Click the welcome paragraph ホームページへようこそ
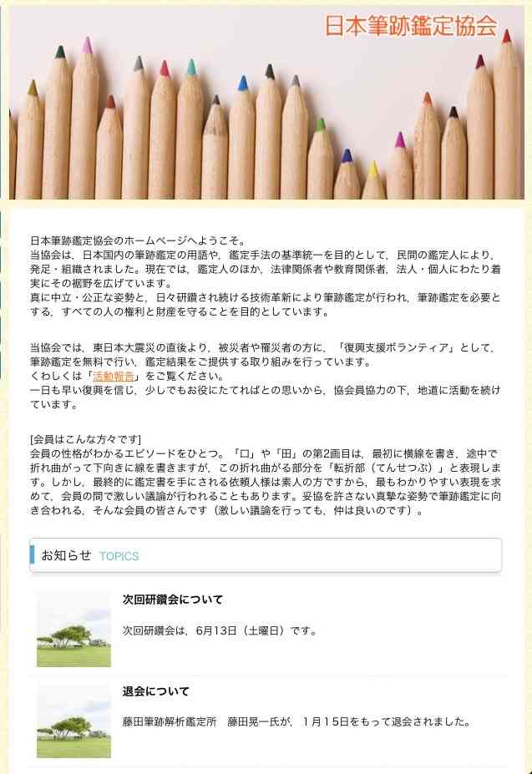532x774 pixels. [x=266, y=276]
